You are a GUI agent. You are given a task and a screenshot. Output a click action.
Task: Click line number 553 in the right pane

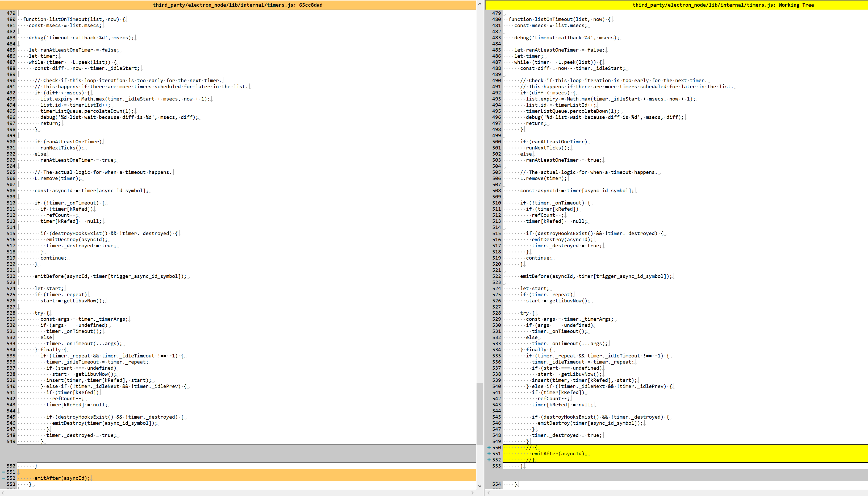point(496,466)
